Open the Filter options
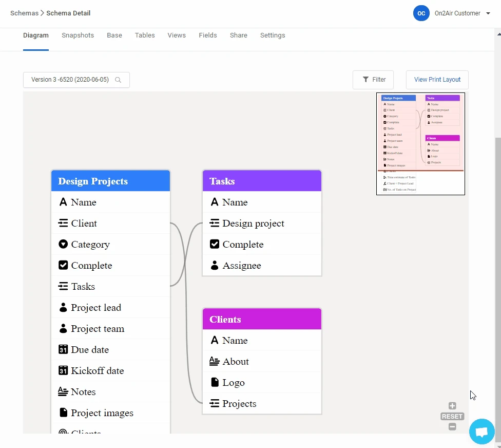 [373, 80]
